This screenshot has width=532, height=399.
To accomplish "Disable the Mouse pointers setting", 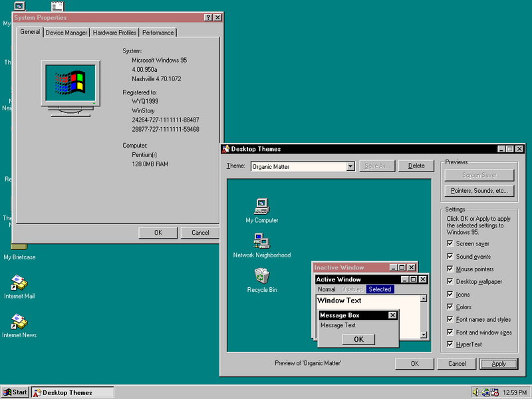I will pyautogui.click(x=451, y=269).
